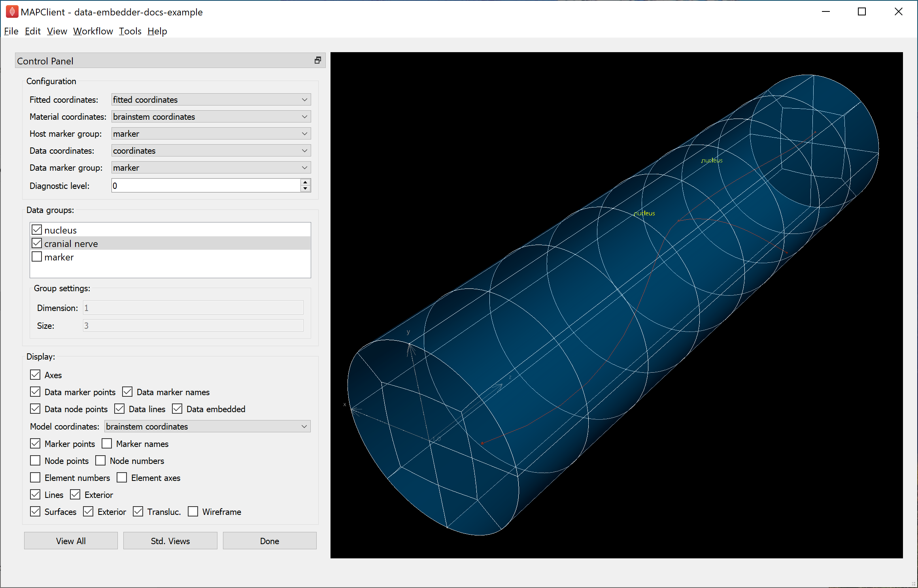The height and width of the screenshot is (588, 918).
Task: Expand the Host marker group dropdown
Action: tap(211, 134)
